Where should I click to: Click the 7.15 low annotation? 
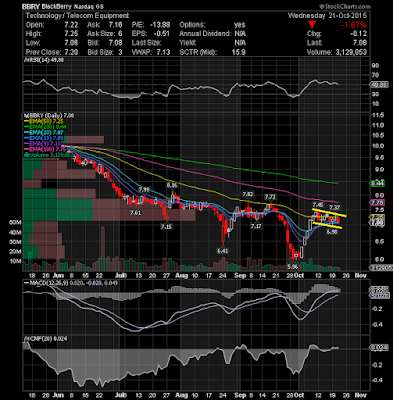click(166, 227)
